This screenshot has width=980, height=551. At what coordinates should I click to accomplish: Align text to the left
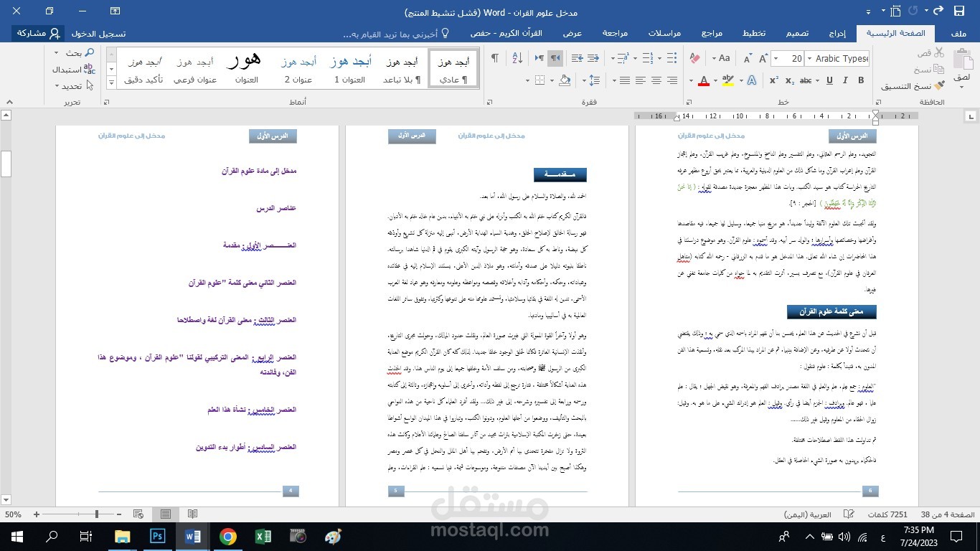[x=640, y=80]
